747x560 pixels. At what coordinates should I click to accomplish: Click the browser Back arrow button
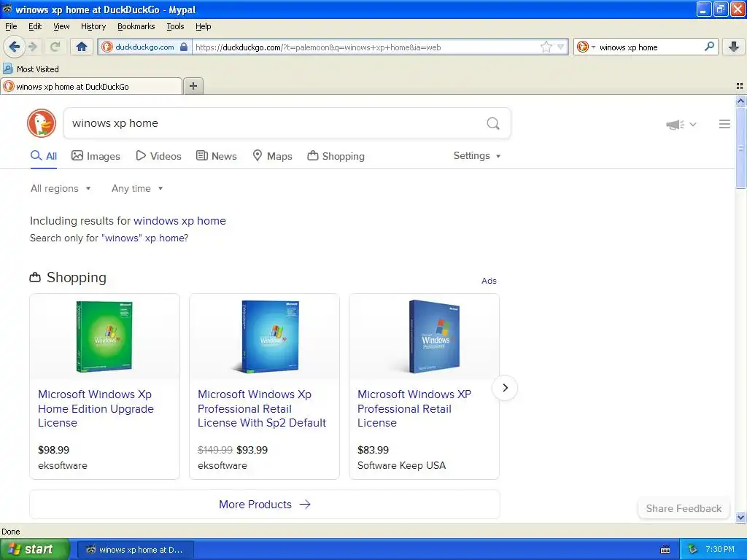pos(14,47)
